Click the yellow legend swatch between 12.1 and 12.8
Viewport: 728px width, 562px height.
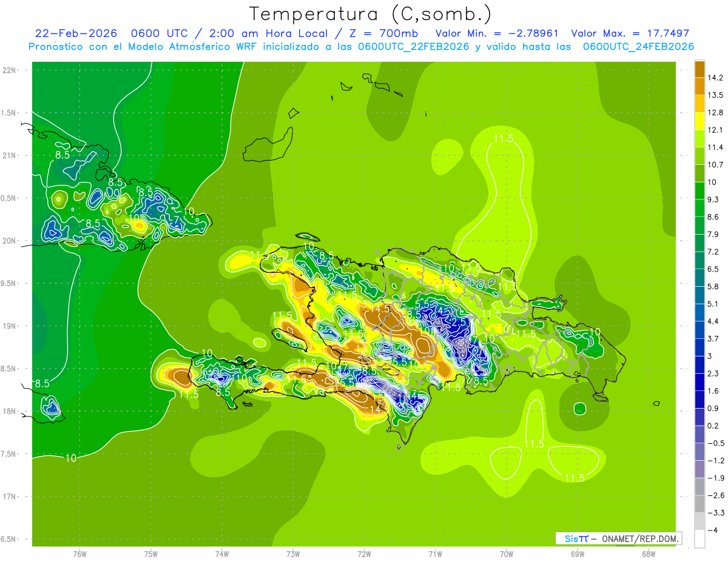tap(699, 121)
